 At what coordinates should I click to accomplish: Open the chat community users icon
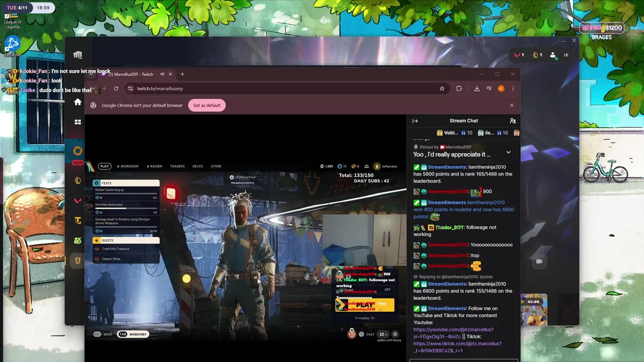pos(513,121)
